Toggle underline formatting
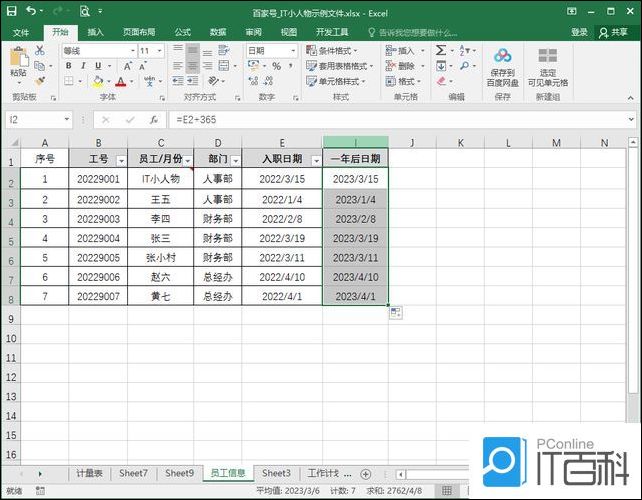This screenshot has height=500, width=642. click(99, 66)
